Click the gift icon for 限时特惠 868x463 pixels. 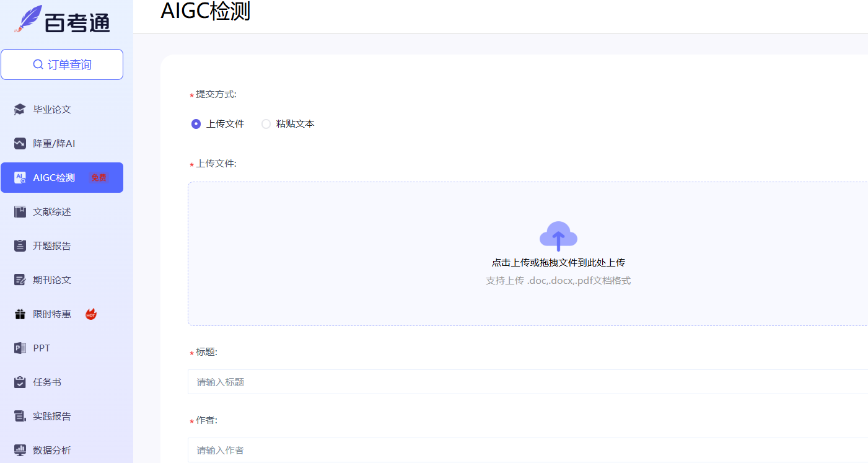[x=20, y=314]
